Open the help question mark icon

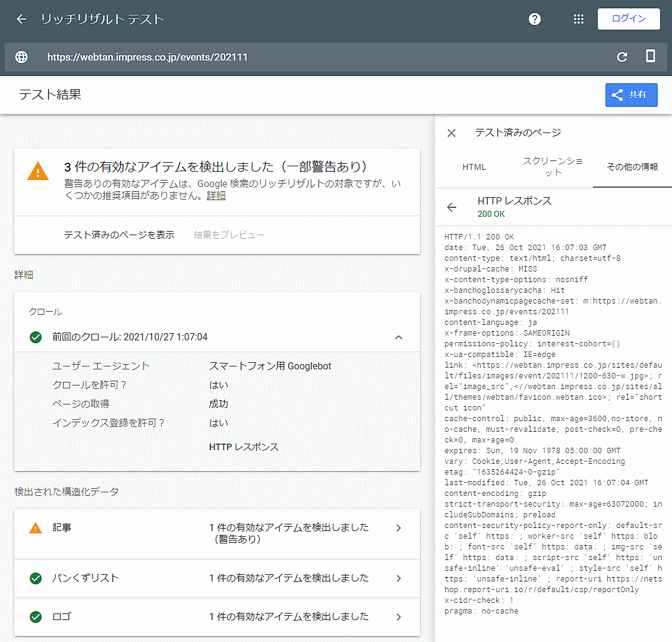[535, 19]
